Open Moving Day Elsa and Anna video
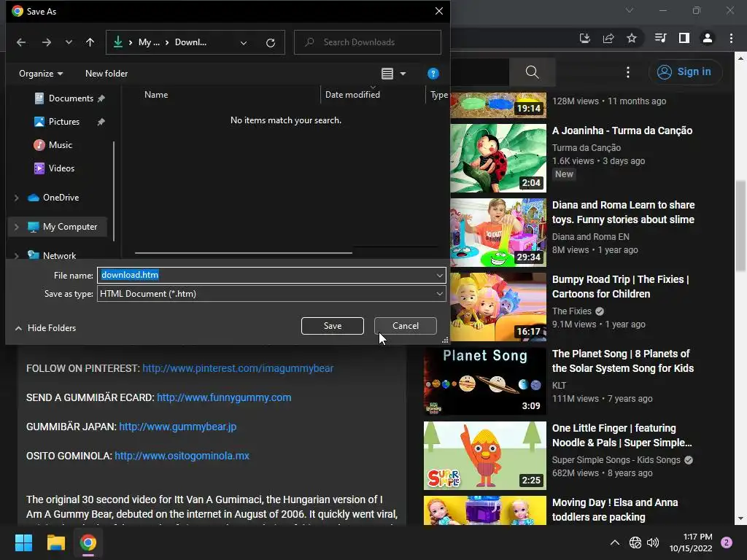This screenshot has width=747, height=560. point(615,510)
